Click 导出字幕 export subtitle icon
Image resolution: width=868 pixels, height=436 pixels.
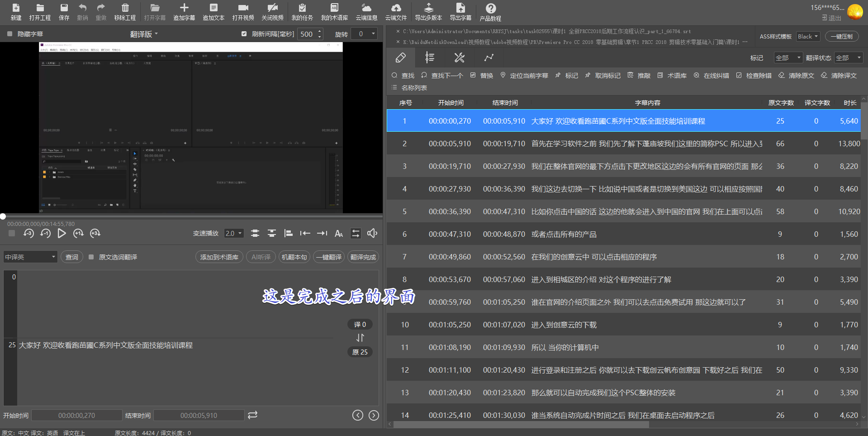460,12
